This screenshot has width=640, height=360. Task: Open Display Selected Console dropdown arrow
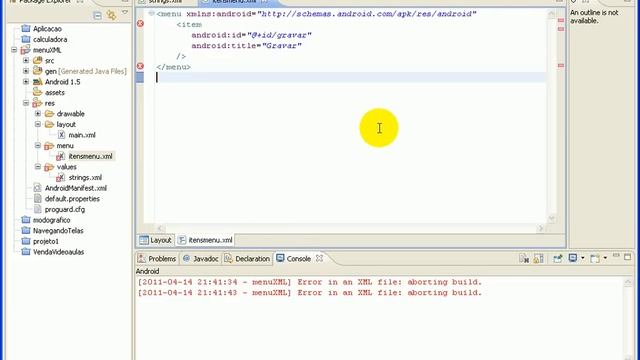[x=582, y=258]
